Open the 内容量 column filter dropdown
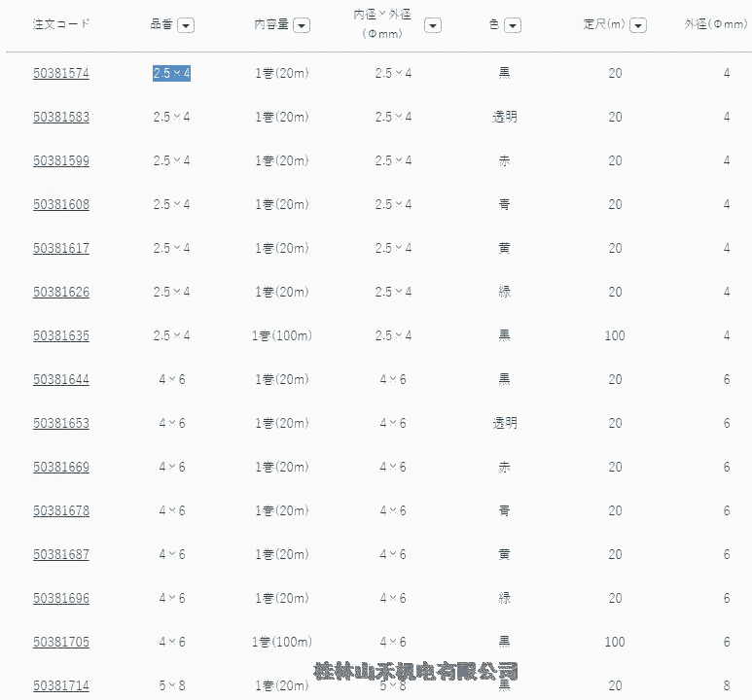Image resolution: width=752 pixels, height=700 pixels. coord(302,25)
